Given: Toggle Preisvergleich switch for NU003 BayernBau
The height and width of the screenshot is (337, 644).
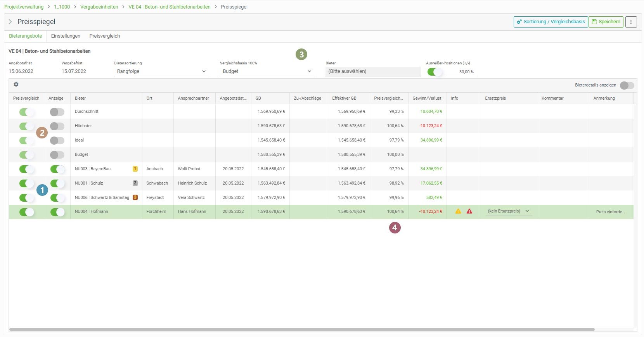Looking at the screenshot, I should click(x=26, y=169).
